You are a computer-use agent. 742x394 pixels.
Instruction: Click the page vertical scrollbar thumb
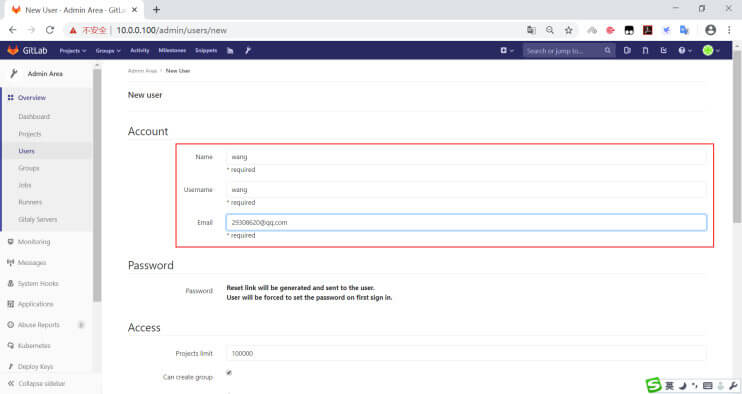tap(737, 136)
